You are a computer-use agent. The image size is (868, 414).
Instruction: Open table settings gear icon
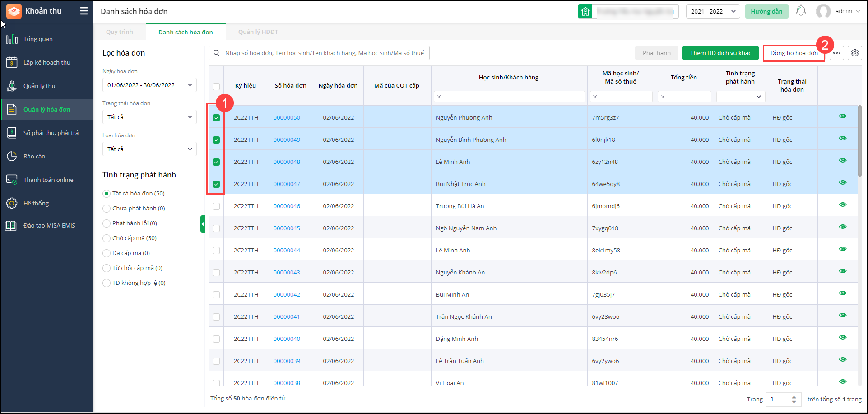tap(854, 53)
